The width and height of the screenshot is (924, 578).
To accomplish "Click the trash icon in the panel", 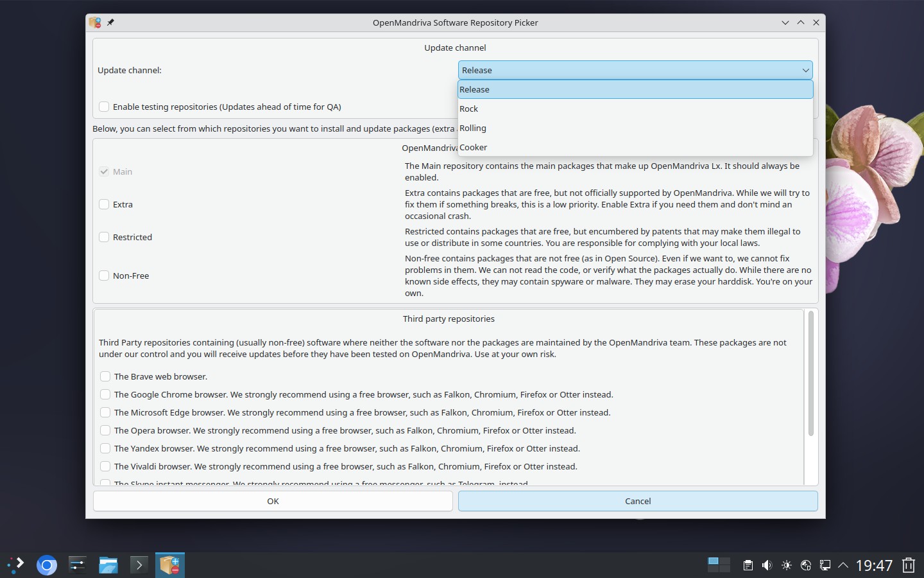I will tap(909, 565).
